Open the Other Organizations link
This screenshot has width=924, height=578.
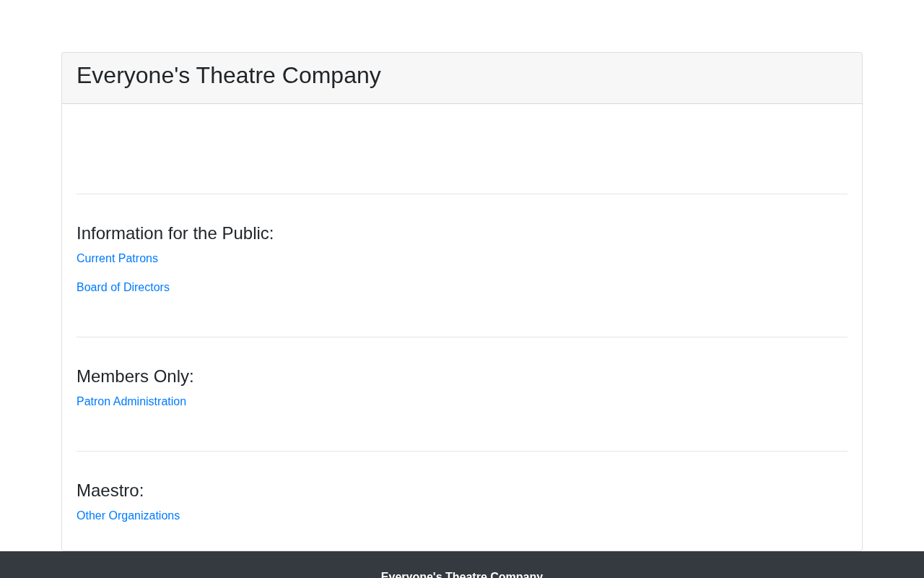coord(128,516)
